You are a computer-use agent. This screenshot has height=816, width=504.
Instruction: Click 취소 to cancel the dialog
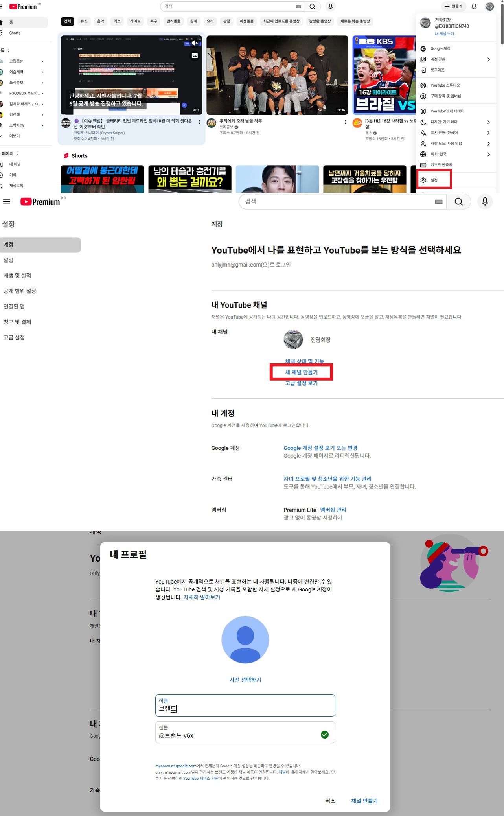pyautogui.click(x=330, y=801)
